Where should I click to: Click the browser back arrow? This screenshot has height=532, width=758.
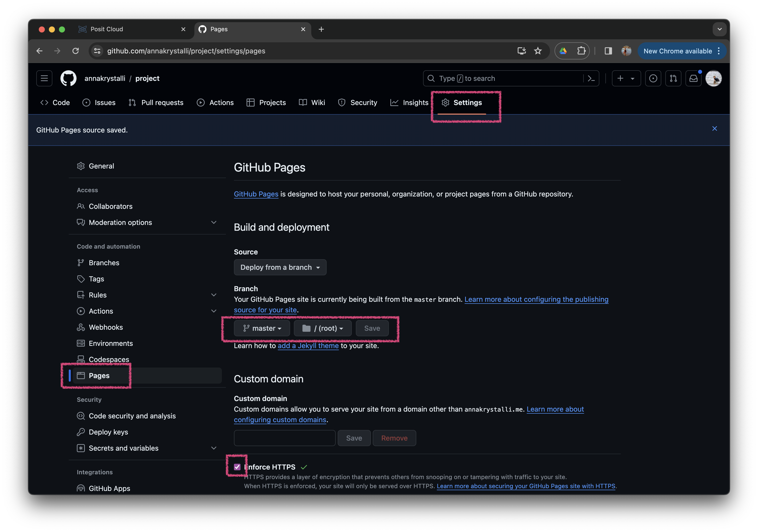(x=39, y=51)
